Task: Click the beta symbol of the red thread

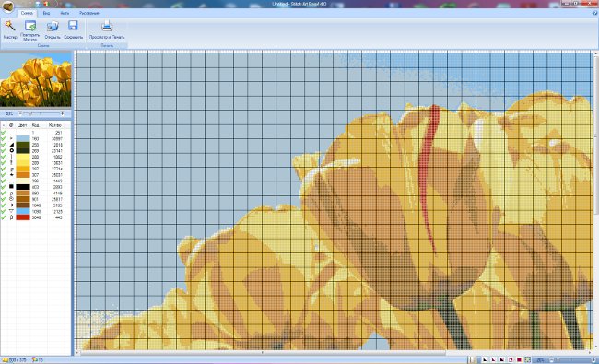Action: click(11, 217)
